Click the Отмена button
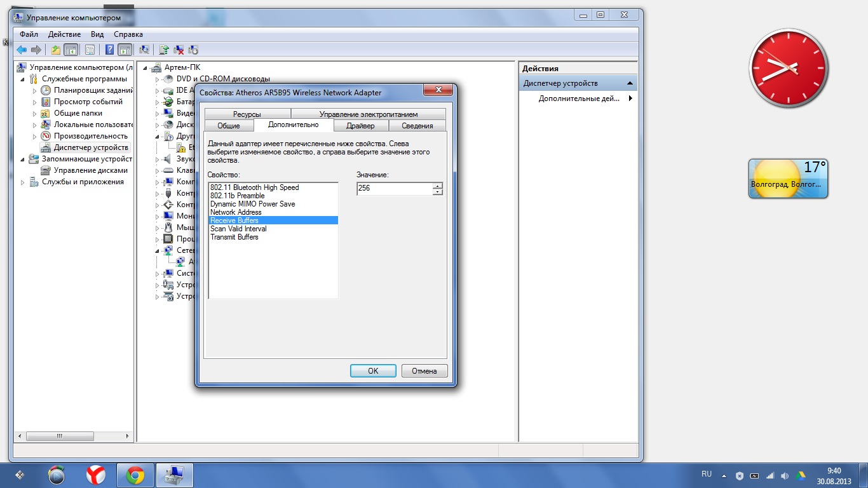Screen dimensions: 868x488 click(x=424, y=371)
